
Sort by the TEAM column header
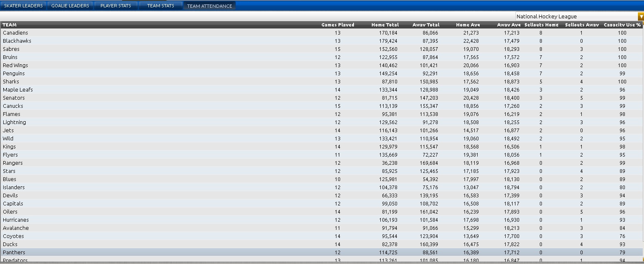10,25
